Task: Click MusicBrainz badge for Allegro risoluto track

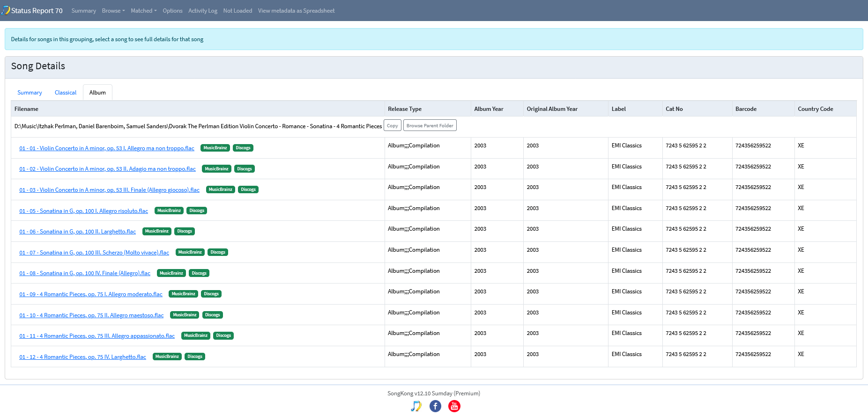Action: [x=169, y=211]
